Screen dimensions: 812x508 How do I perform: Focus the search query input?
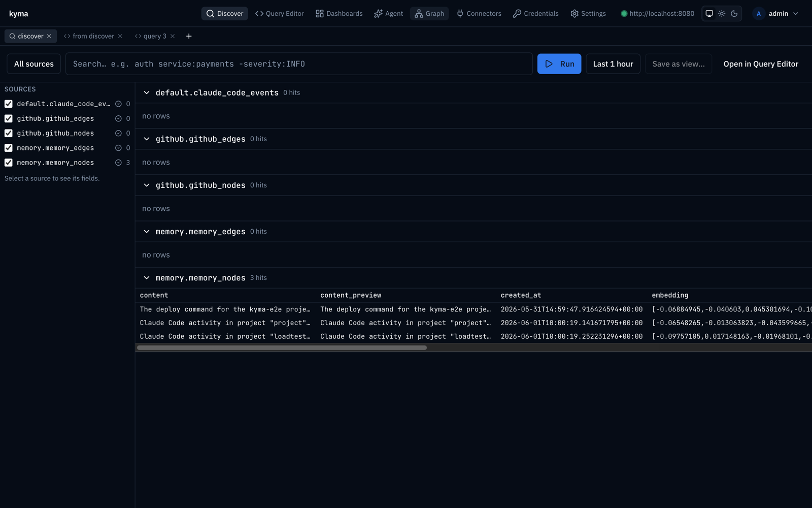click(x=299, y=64)
